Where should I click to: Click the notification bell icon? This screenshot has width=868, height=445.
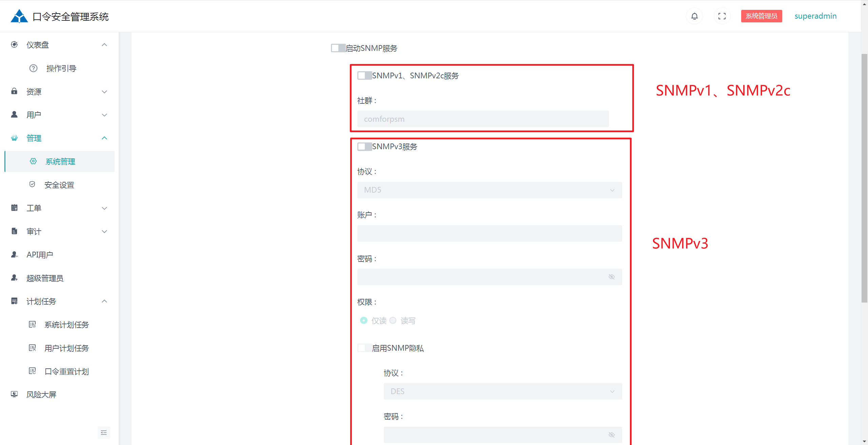(x=694, y=16)
